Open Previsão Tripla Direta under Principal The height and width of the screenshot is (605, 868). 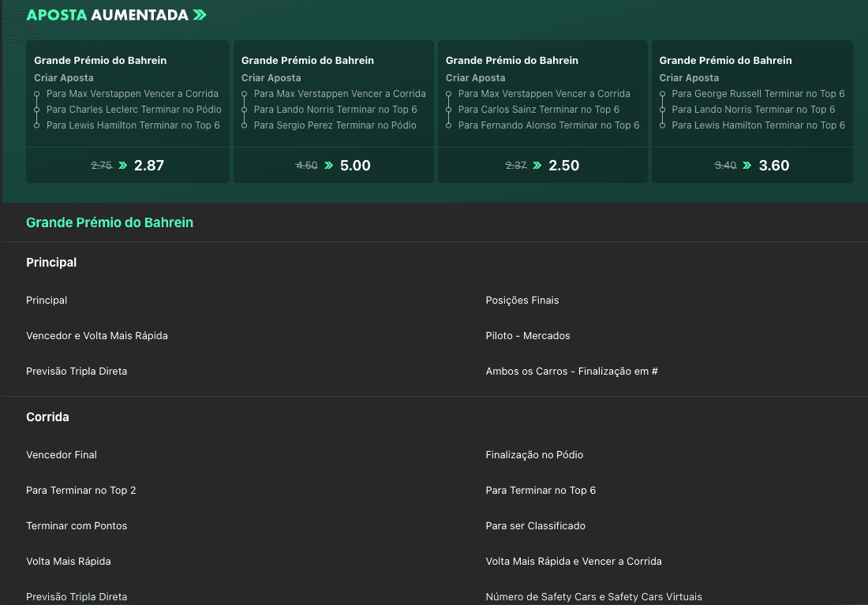(x=77, y=371)
